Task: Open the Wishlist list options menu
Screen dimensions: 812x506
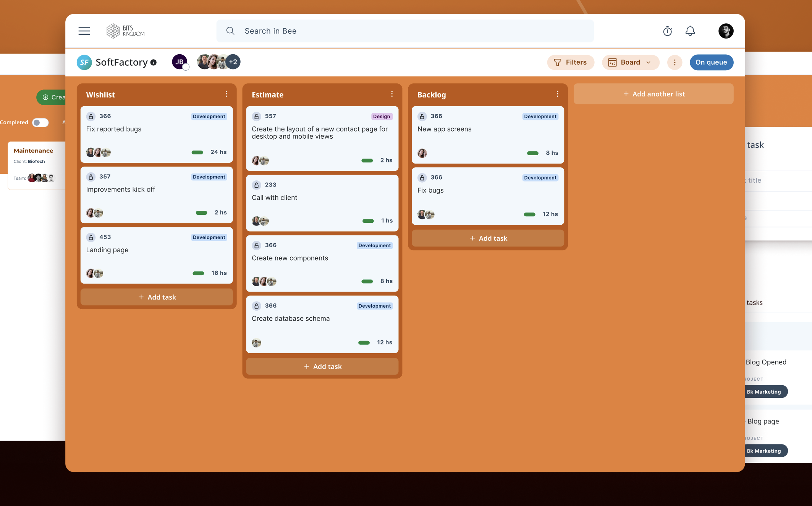Action: [x=226, y=94]
